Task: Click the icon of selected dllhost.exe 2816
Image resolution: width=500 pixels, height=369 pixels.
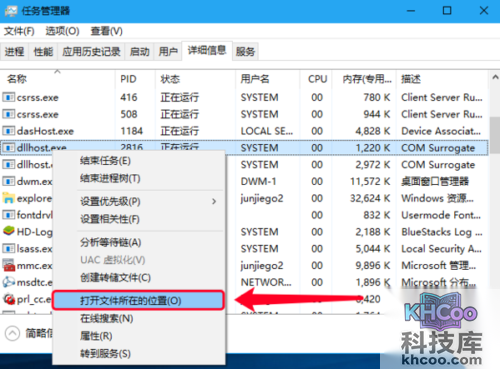Action: coord(9,147)
